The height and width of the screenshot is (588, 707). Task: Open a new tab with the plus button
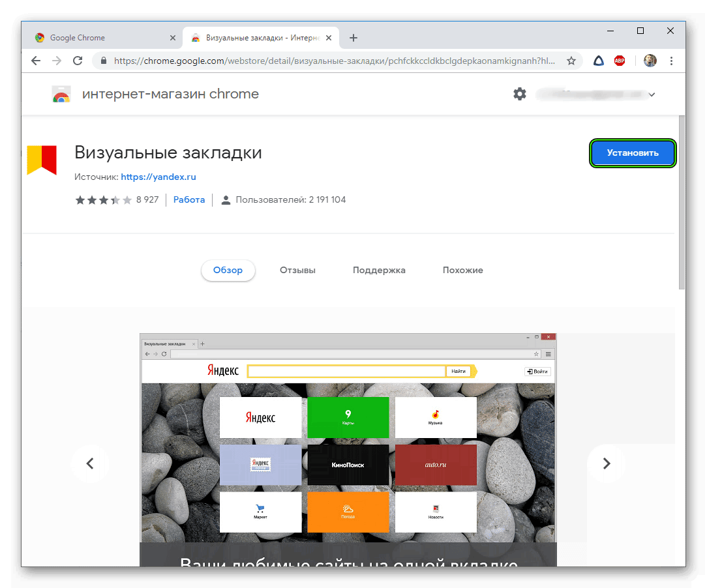coord(353,38)
